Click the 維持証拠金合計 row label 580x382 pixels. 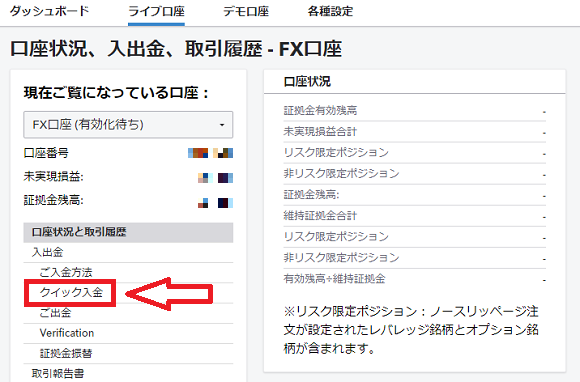point(320,216)
